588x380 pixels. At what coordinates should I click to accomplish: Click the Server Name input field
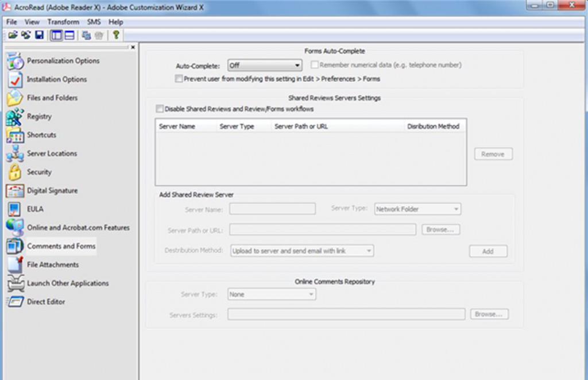pyautogui.click(x=272, y=209)
